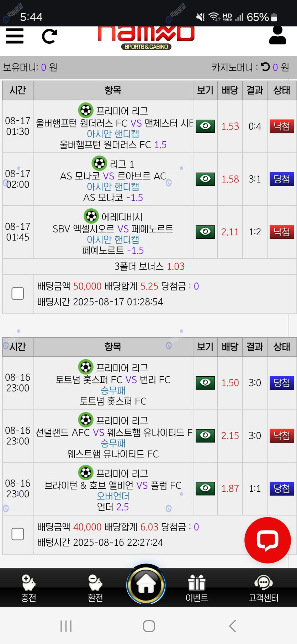Open the 고객센터 support icon
This screenshot has width=297, height=644.
[x=263, y=588]
